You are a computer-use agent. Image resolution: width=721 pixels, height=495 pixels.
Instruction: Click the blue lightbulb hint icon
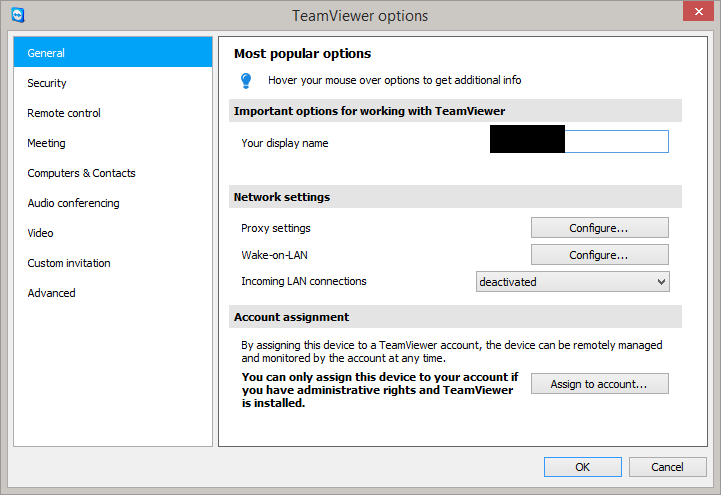[x=246, y=80]
